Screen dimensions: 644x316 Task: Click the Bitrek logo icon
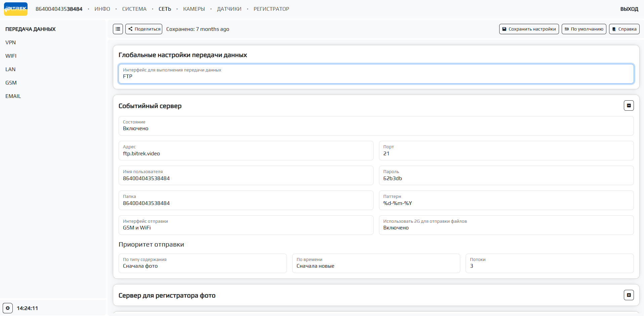16,9
